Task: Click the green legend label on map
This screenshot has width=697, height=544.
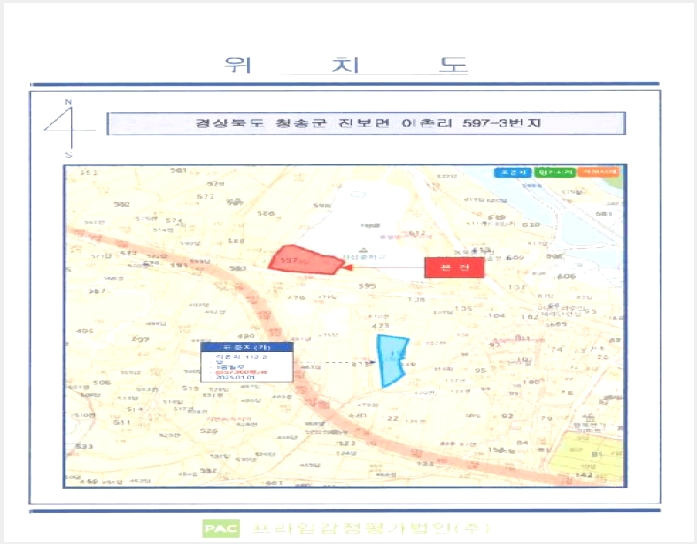Action: pos(554,172)
